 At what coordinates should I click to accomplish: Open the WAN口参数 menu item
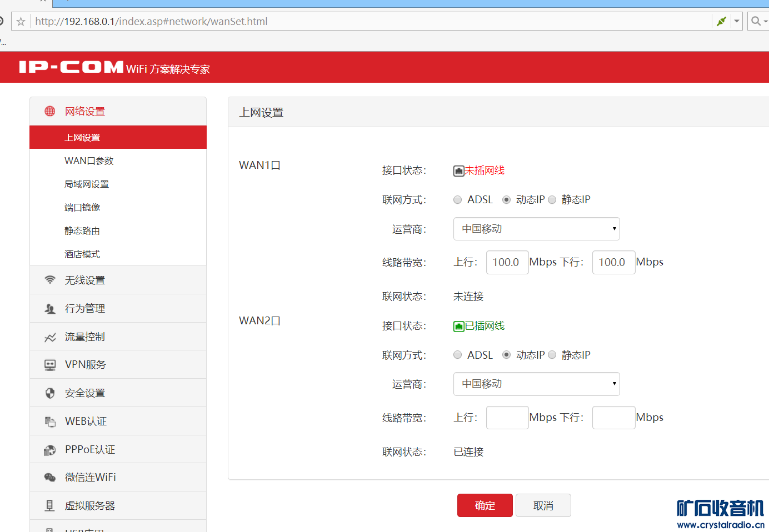click(89, 161)
